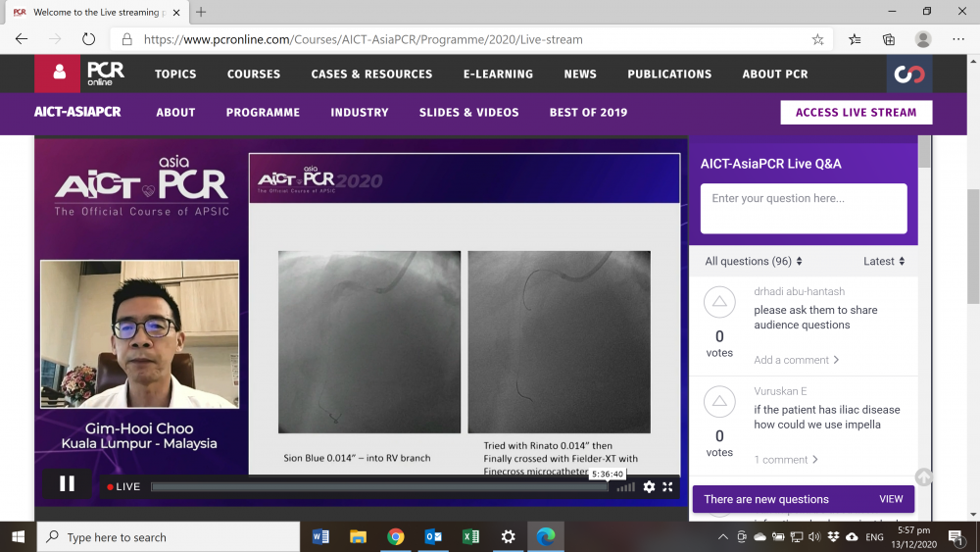The image size is (980, 552).
Task: Refresh the browser page
Action: [x=89, y=39]
